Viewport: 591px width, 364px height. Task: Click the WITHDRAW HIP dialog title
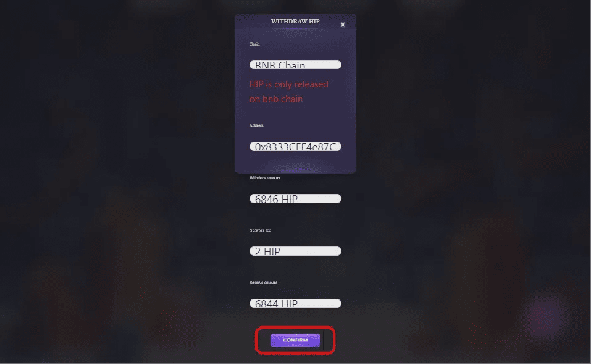tap(295, 22)
